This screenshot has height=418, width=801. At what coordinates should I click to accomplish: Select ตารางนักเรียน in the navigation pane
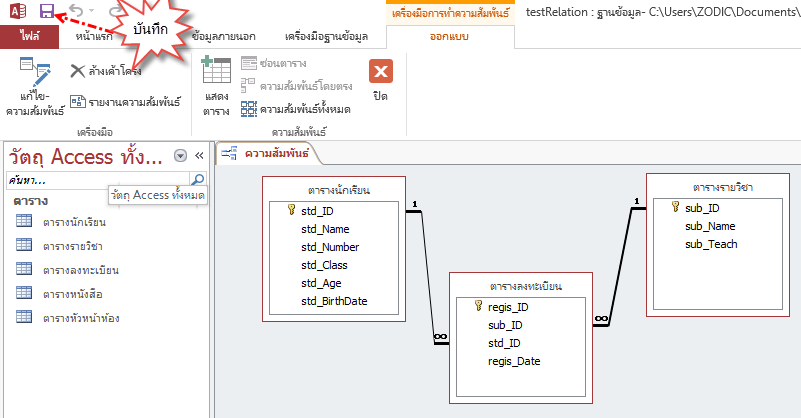[x=74, y=222]
